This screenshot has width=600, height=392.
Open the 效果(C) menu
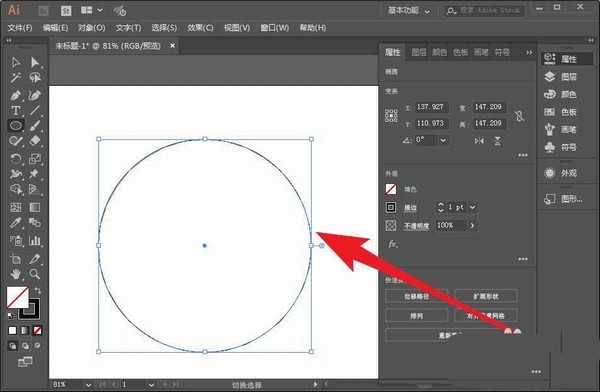(x=200, y=28)
